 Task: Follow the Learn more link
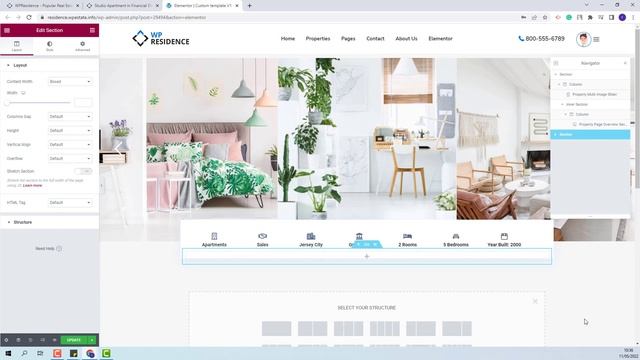[x=32, y=186]
